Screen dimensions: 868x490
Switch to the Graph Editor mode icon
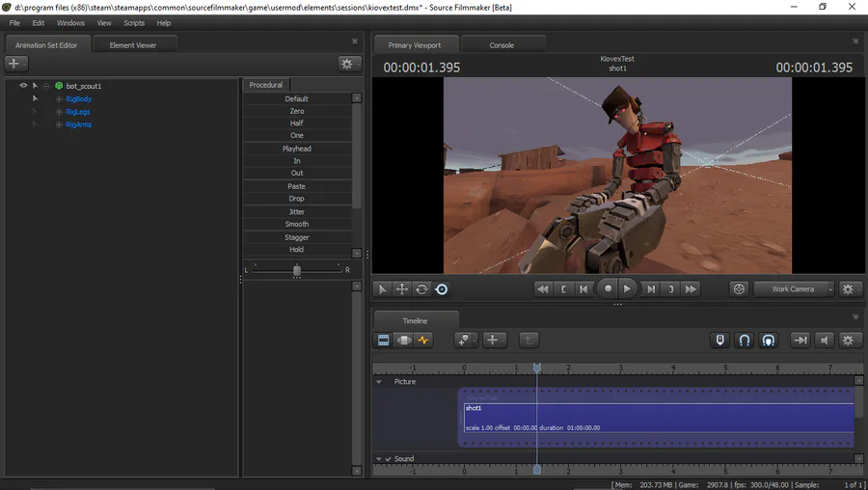pos(423,340)
